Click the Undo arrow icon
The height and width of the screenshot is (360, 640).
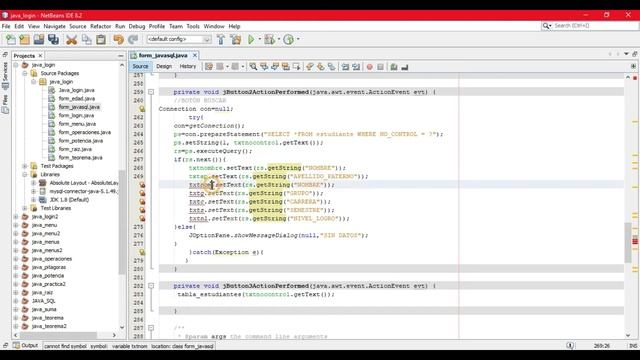click(x=118, y=39)
